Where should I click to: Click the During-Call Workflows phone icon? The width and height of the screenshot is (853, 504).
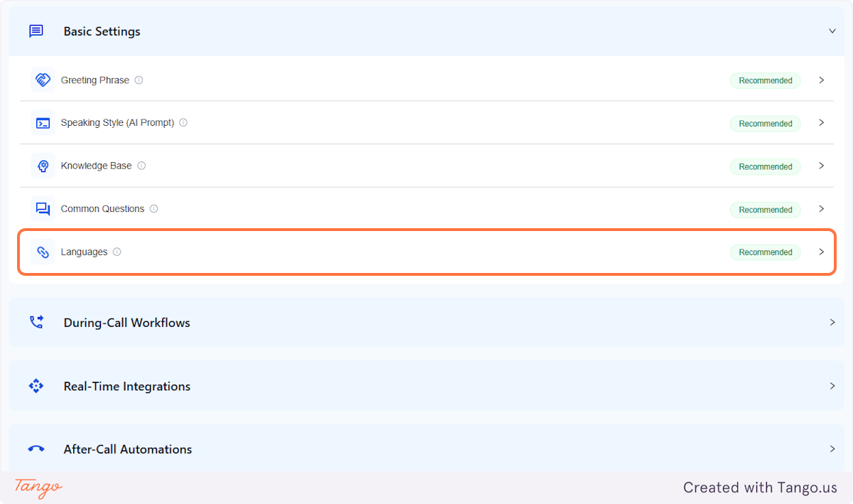tap(36, 321)
